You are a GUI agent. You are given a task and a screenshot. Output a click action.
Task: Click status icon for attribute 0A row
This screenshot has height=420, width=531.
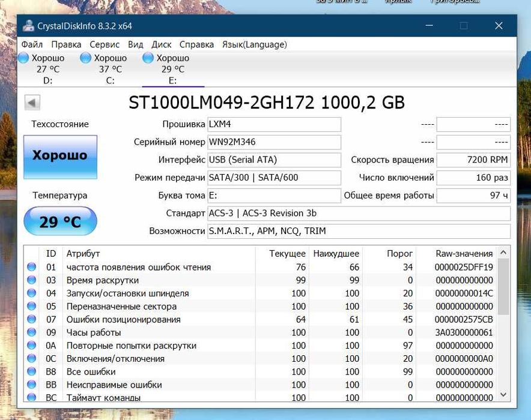click(31, 345)
